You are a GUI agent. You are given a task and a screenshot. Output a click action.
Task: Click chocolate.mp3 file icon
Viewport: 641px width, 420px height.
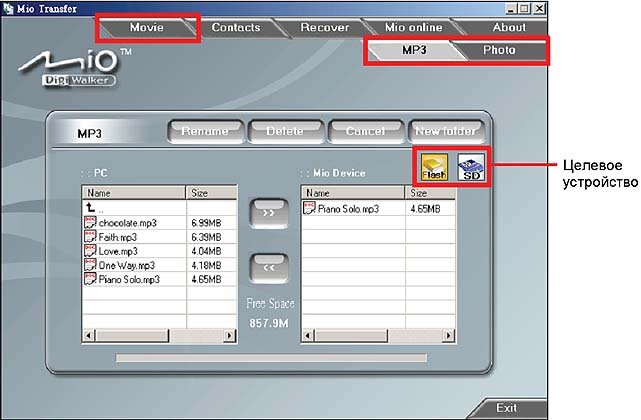click(90, 222)
